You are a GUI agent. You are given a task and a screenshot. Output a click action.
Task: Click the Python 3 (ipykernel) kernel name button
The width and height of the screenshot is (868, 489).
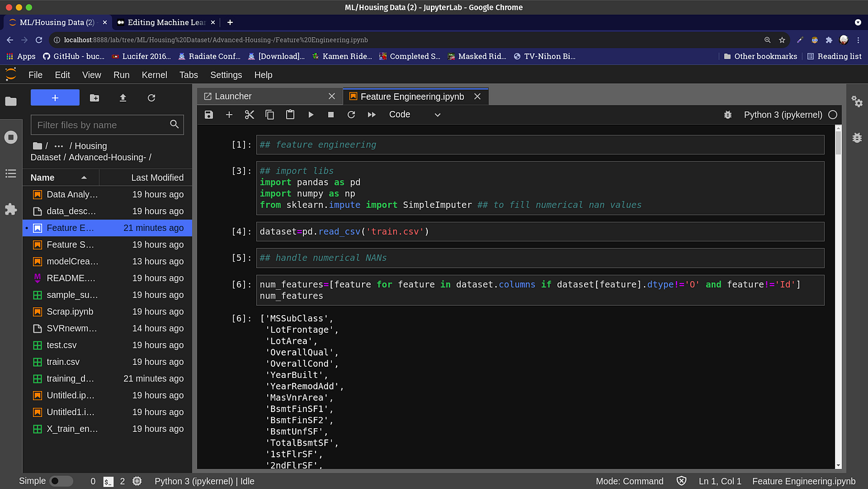pos(782,115)
